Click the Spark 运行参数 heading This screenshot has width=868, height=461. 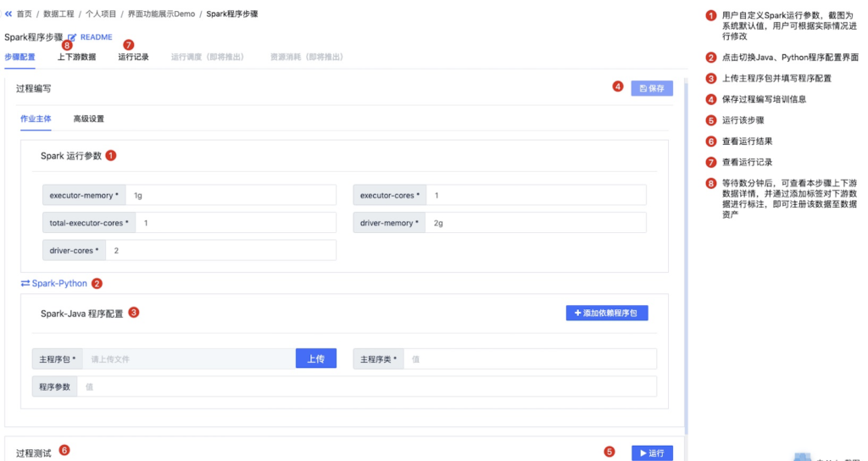[x=71, y=156]
